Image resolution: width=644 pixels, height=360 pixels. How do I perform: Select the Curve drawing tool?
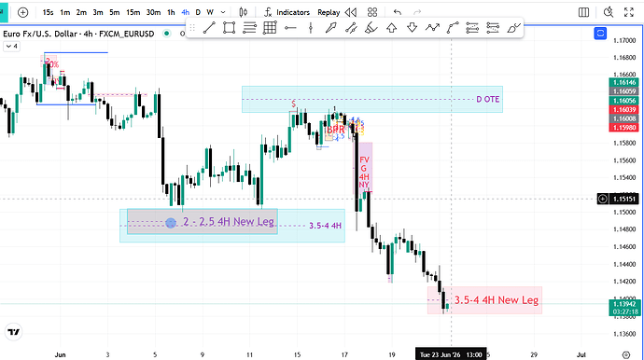coord(453,28)
